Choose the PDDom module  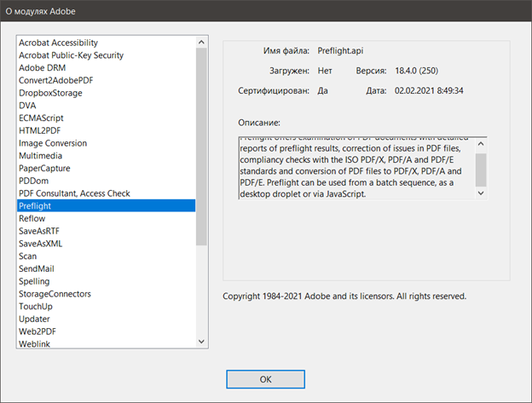[107, 181]
